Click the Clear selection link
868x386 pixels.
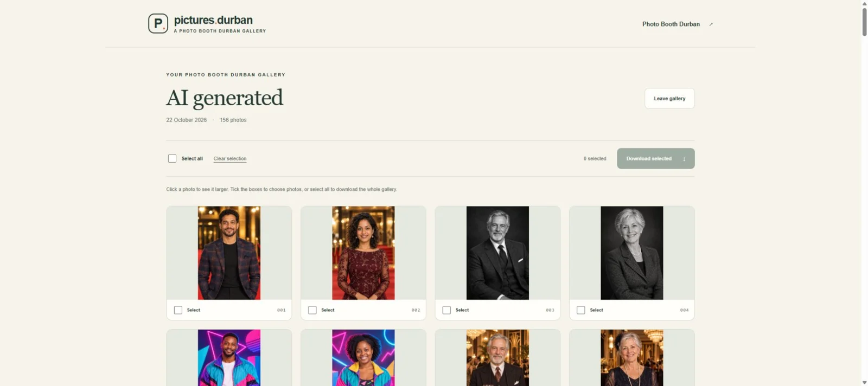coord(230,159)
